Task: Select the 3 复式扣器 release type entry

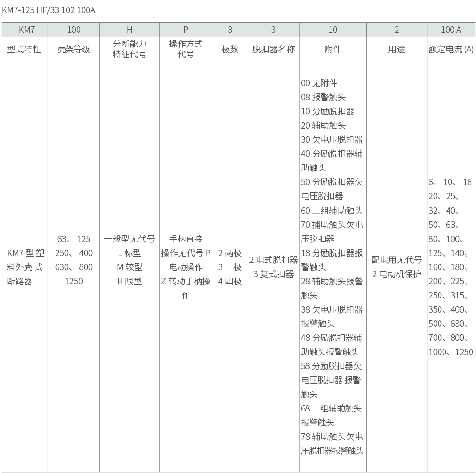Action: (x=274, y=274)
